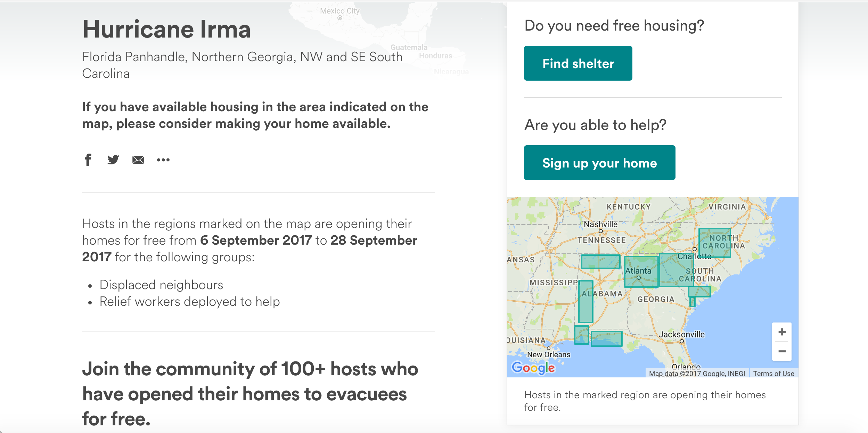Click the Find shelter button
Image resolution: width=868 pixels, height=433 pixels.
tap(578, 63)
